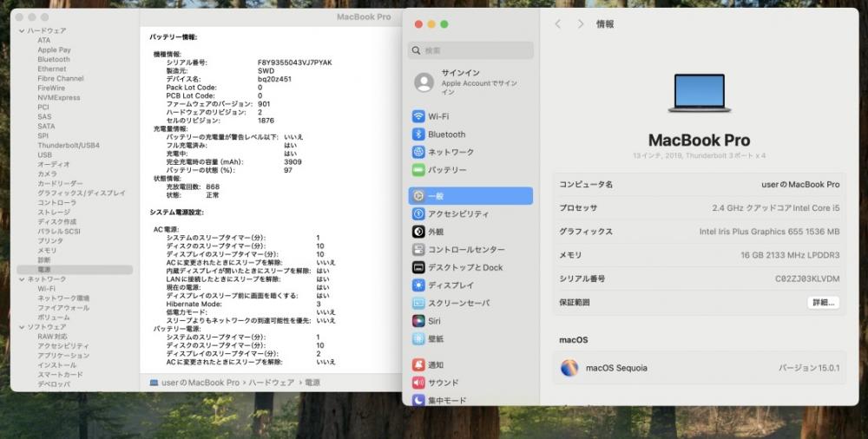Select Ethernet in System Information sidebar
This screenshot has width=868, height=439.
click(51, 69)
